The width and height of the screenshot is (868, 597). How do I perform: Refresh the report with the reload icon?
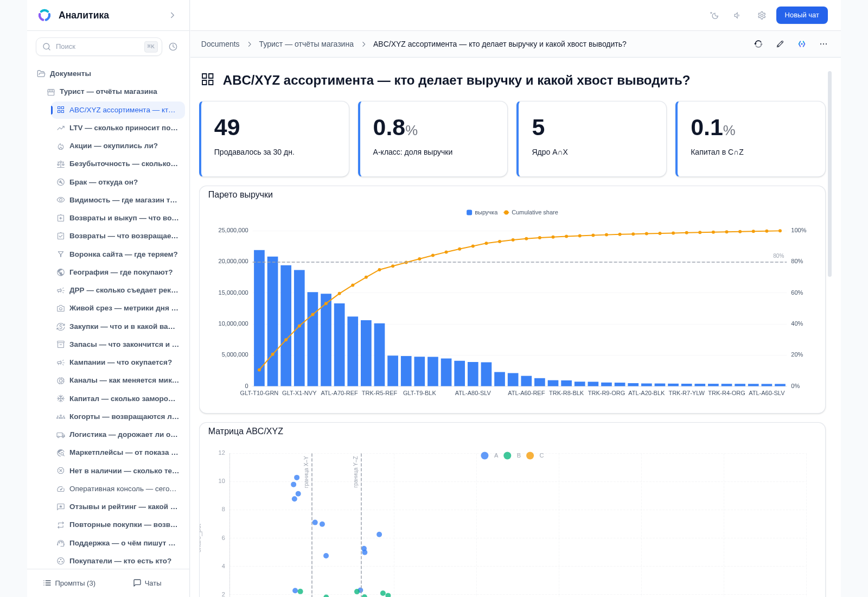(758, 44)
